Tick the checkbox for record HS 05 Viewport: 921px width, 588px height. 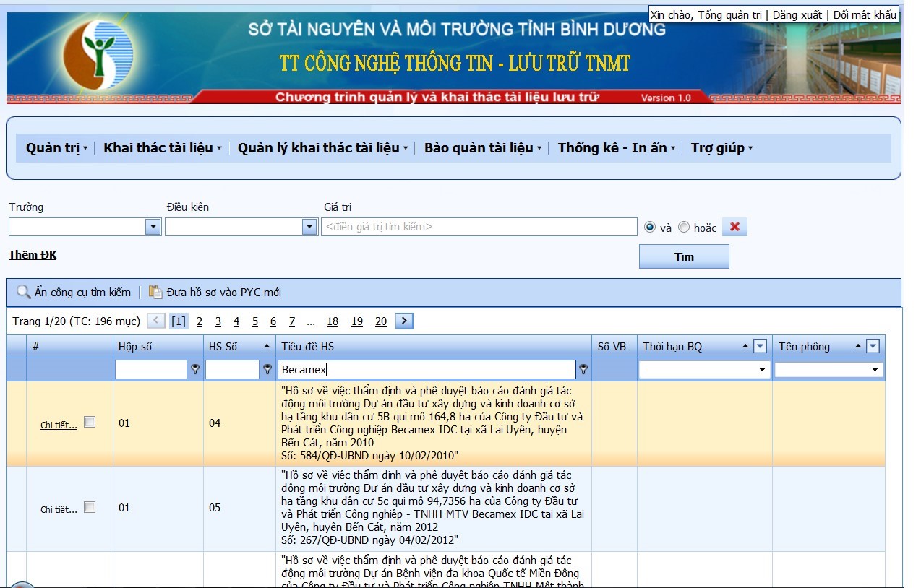point(90,508)
